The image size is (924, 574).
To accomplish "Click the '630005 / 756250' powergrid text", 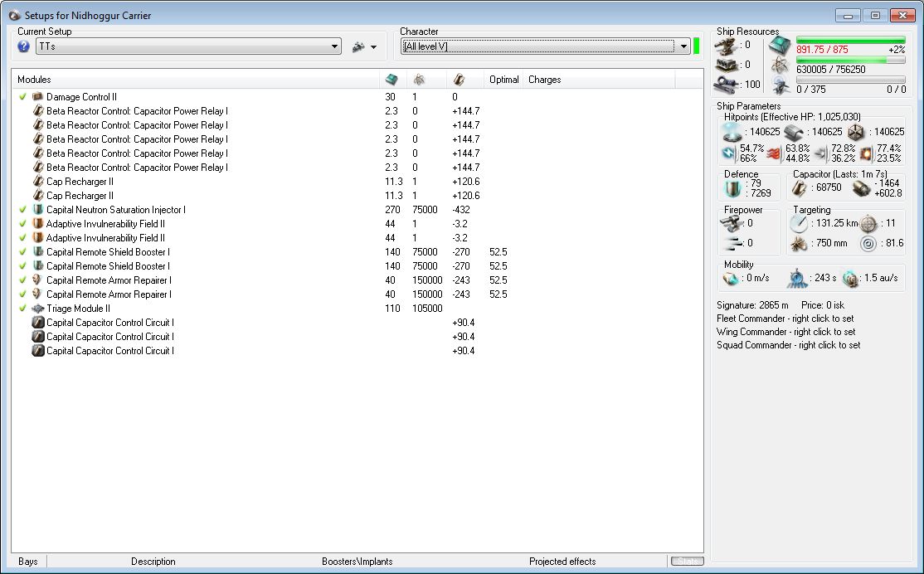I will (831, 70).
